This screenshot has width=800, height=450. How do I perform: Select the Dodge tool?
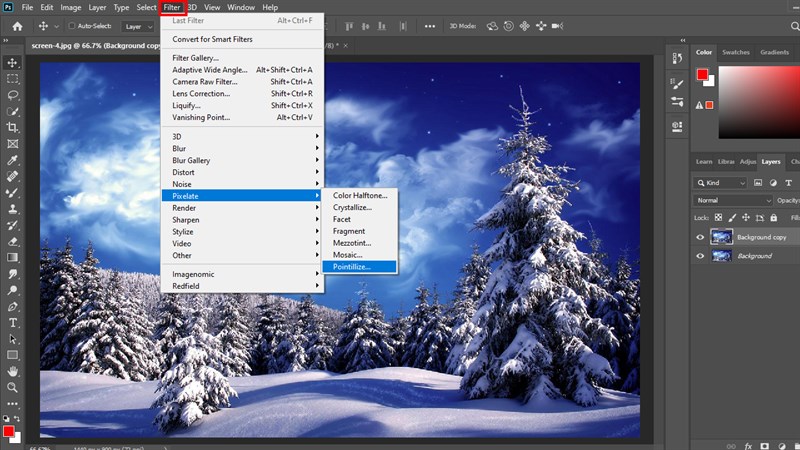coord(12,290)
